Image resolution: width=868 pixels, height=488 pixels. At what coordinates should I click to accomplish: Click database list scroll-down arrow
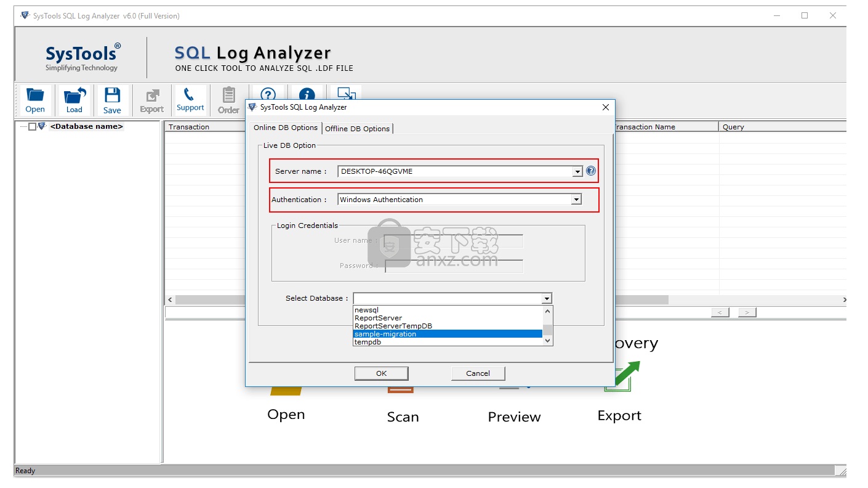coord(548,341)
